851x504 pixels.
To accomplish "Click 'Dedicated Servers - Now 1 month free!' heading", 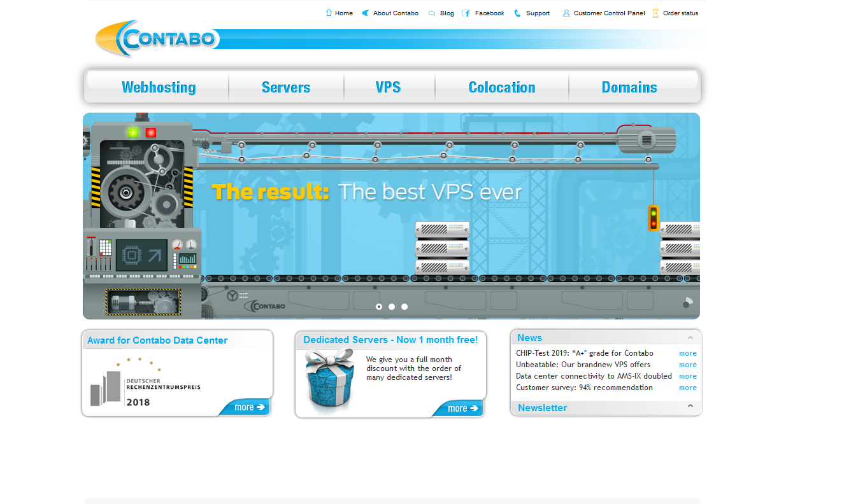I will 390,340.
